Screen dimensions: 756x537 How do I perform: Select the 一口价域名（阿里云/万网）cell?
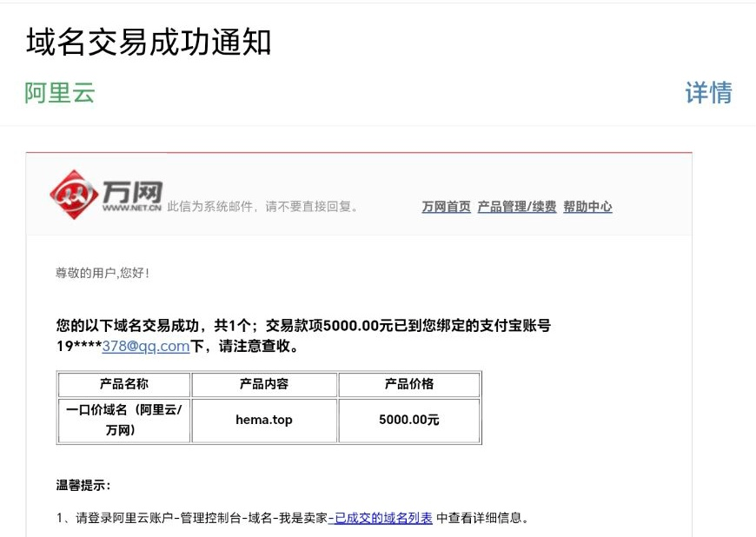pos(124,420)
